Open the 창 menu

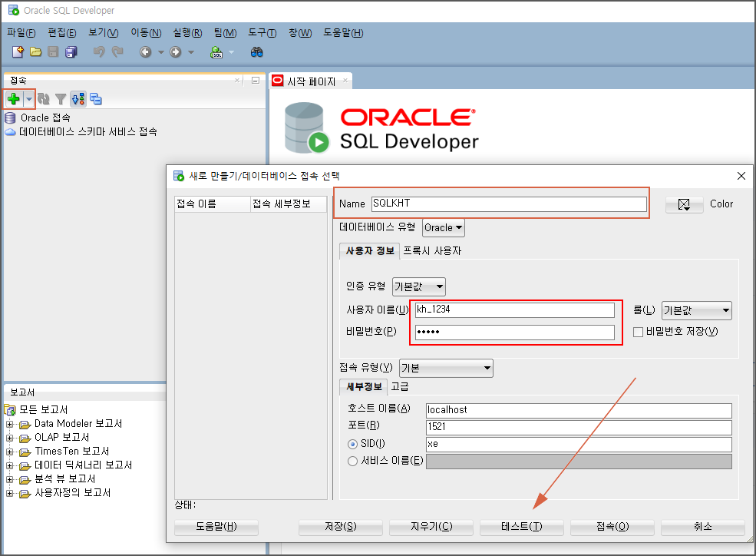click(300, 33)
